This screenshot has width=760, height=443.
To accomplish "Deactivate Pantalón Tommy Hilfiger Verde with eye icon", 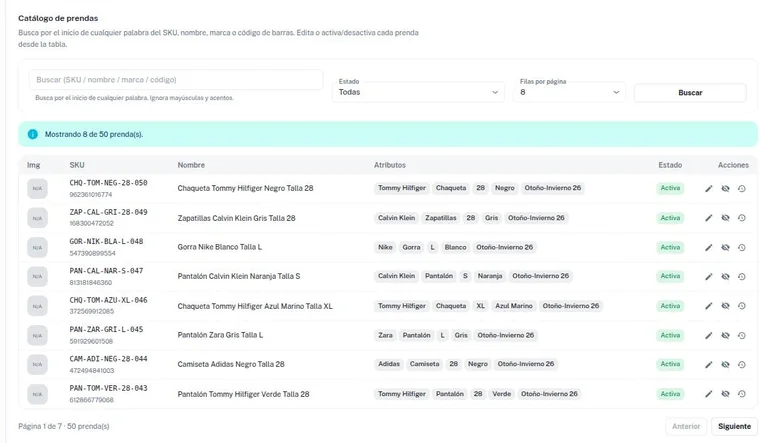I will tap(725, 394).
